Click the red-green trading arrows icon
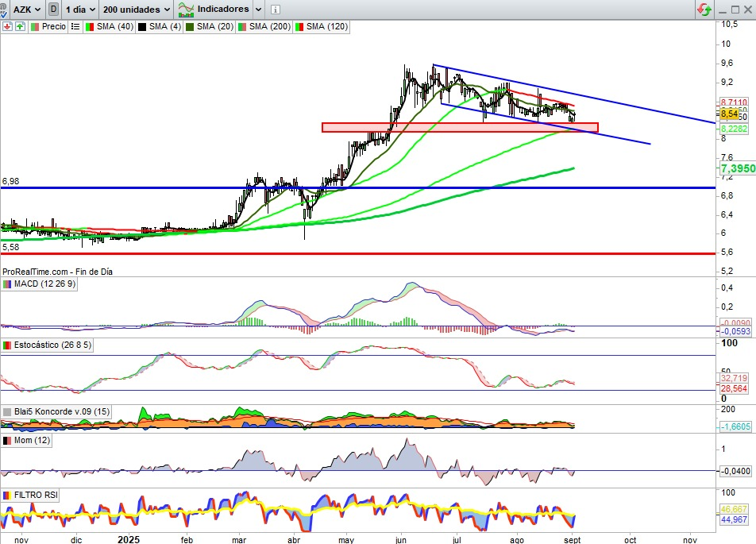The width and height of the screenshot is (756, 544). pos(704,10)
